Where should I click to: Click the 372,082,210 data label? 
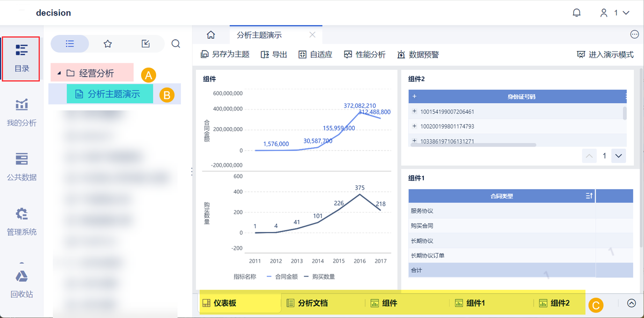click(360, 106)
